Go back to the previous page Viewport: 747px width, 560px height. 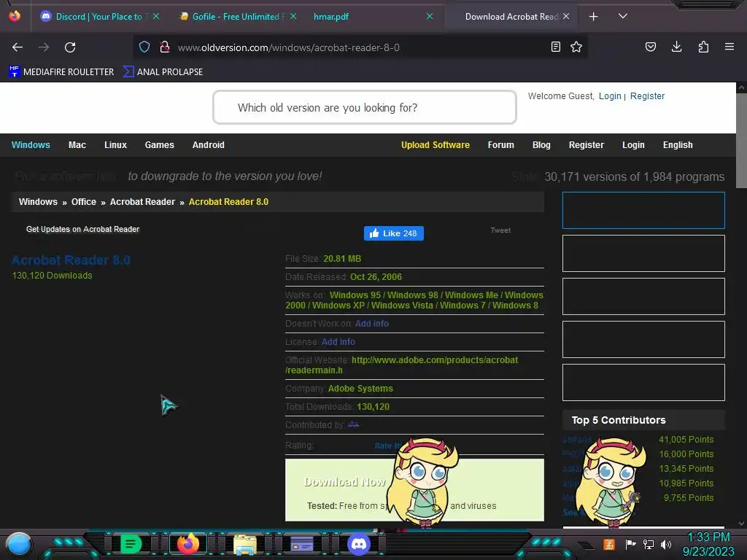click(x=18, y=47)
